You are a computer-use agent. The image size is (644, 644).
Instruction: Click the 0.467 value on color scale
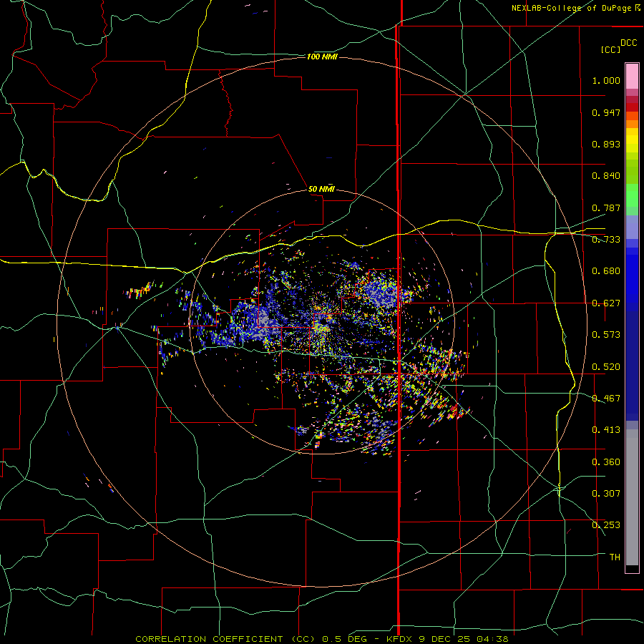[606, 399]
